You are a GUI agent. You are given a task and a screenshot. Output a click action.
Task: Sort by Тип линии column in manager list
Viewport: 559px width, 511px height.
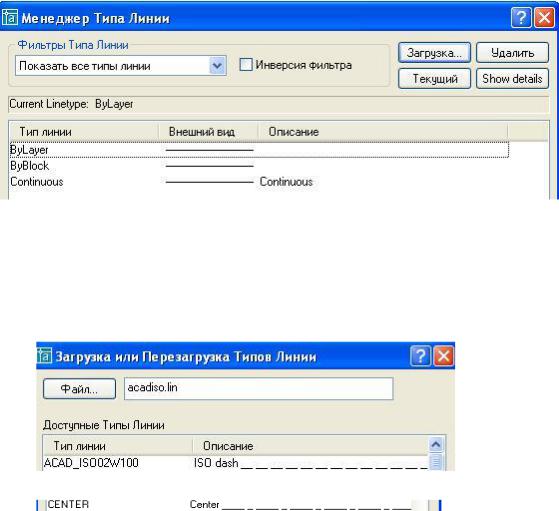coord(84,132)
